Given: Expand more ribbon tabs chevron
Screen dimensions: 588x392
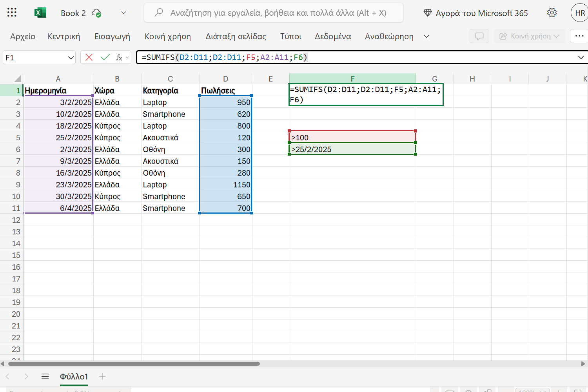Looking at the screenshot, I should 426,36.
